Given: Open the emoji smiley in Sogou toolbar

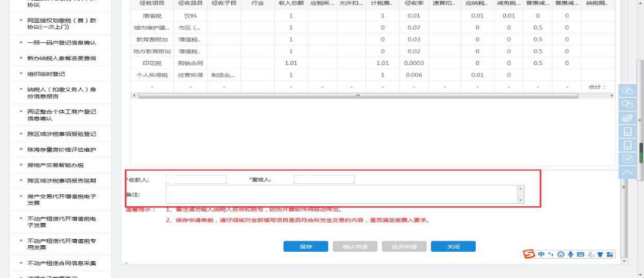Looking at the screenshot, I should (560, 254).
